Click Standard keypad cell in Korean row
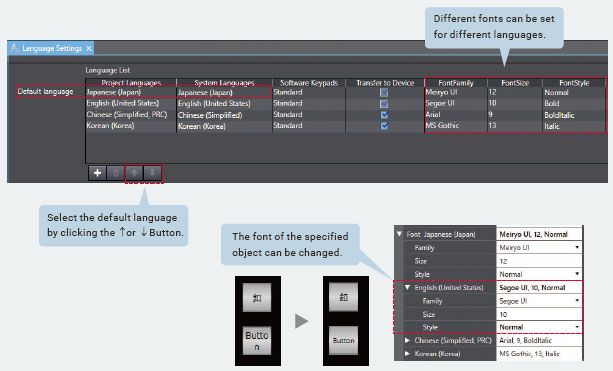This screenshot has width=613, height=371. coord(309,125)
